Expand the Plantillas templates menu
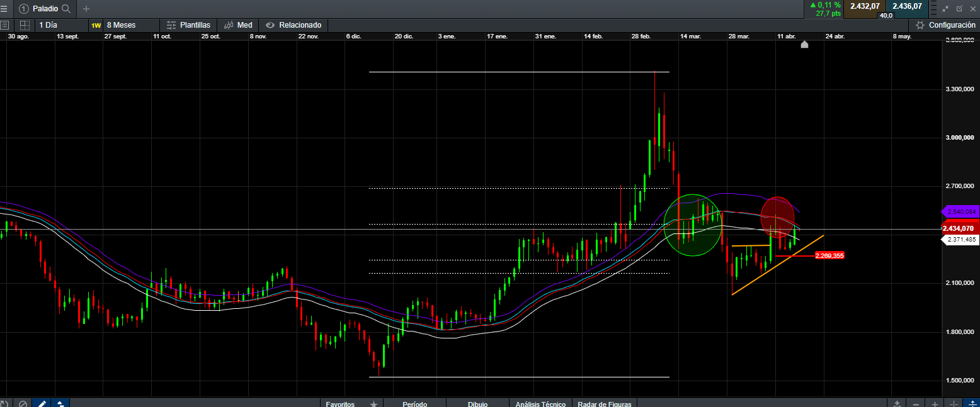This screenshot has height=407, width=980. [x=189, y=25]
